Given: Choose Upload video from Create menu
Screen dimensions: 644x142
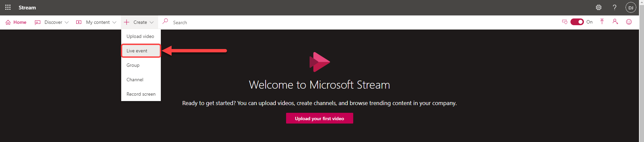Looking at the screenshot, I should (x=141, y=36).
